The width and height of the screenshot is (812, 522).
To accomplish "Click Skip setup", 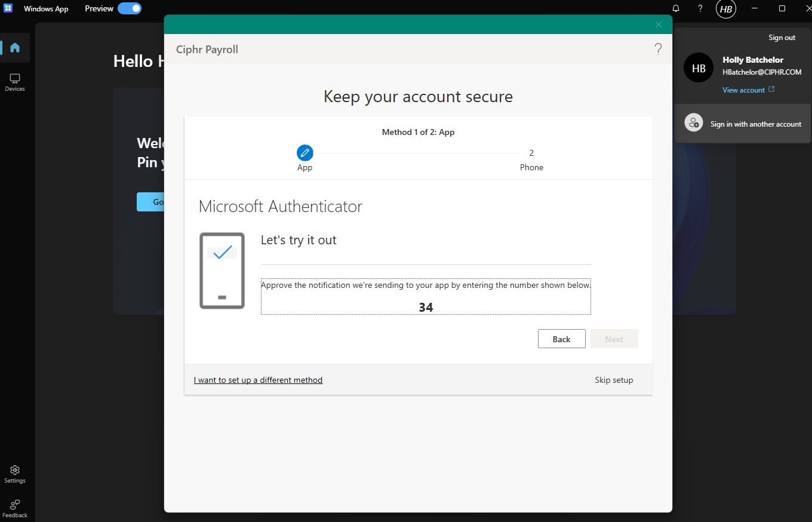I will (x=614, y=380).
